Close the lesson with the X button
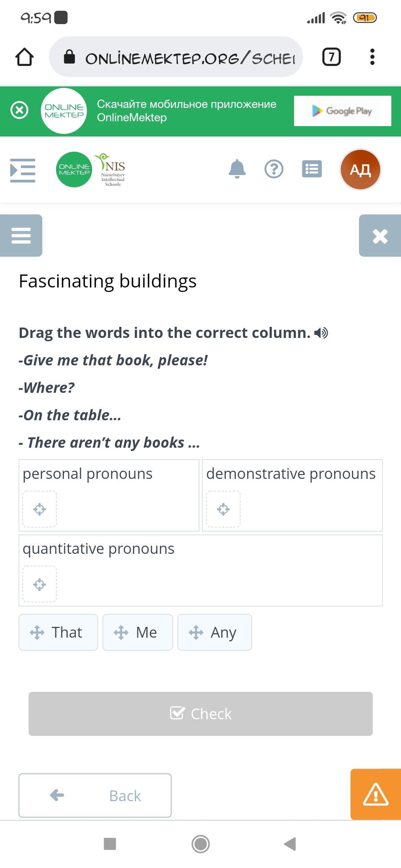 [x=380, y=236]
